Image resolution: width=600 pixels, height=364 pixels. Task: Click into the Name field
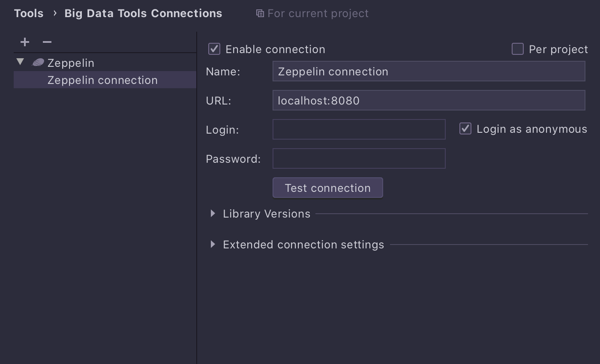[429, 71]
